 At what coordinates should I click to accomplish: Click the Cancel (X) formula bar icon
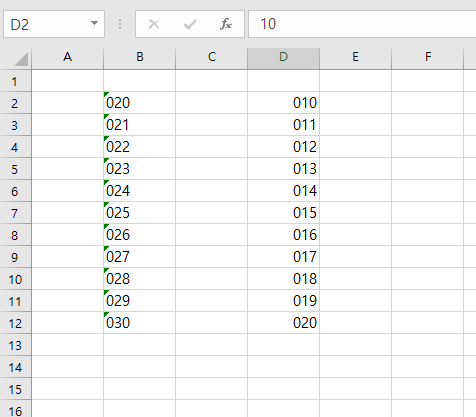point(154,24)
